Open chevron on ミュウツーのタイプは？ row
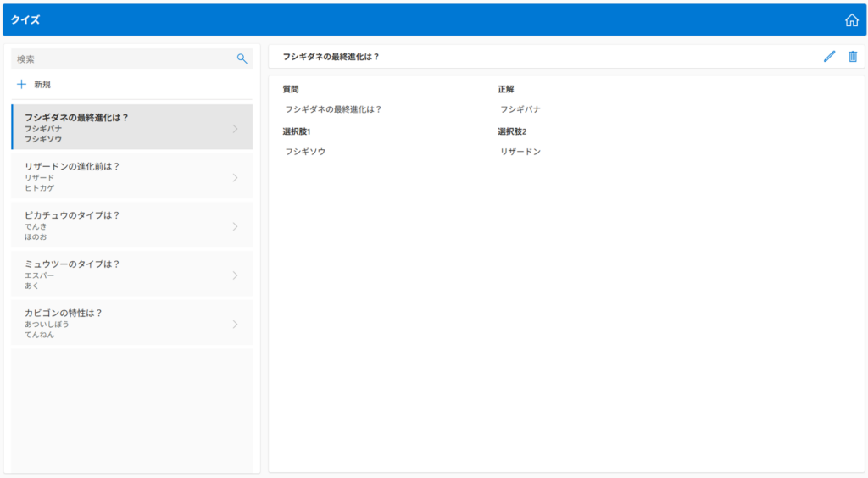Image resolution: width=868 pixels, height=478 pixels. coord(236,275)
